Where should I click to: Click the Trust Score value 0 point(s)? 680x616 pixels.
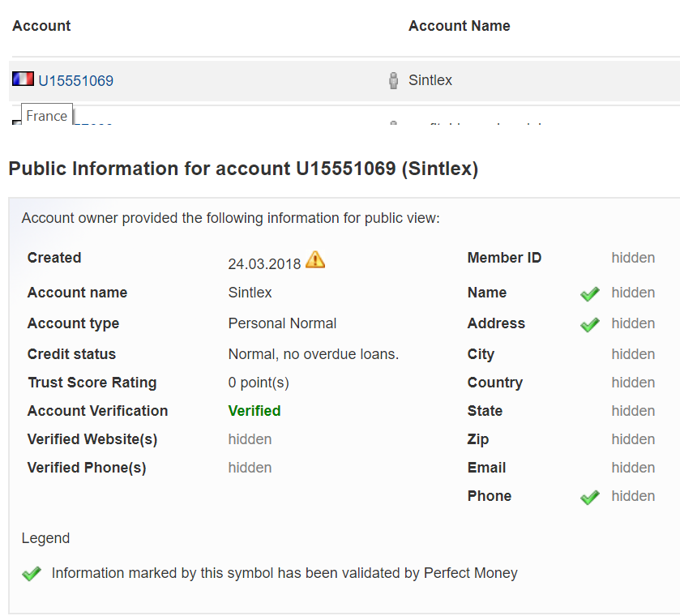click(259, 383)
